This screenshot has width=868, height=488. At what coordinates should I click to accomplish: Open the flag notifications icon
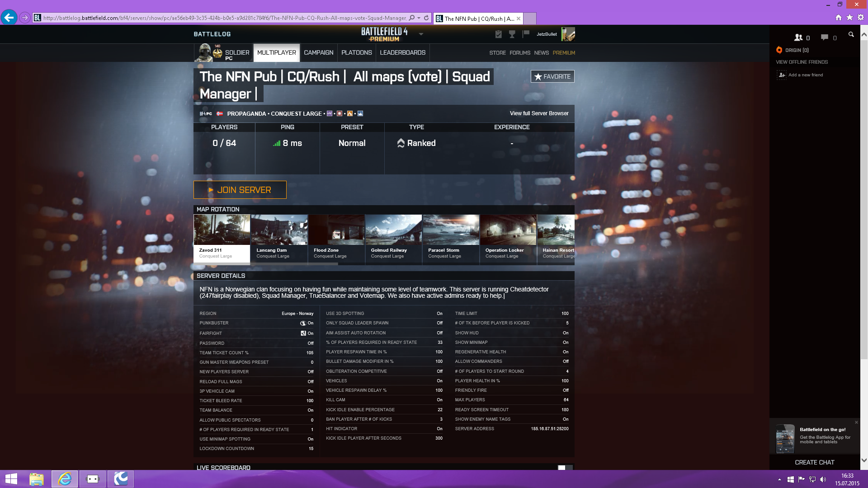526,34
